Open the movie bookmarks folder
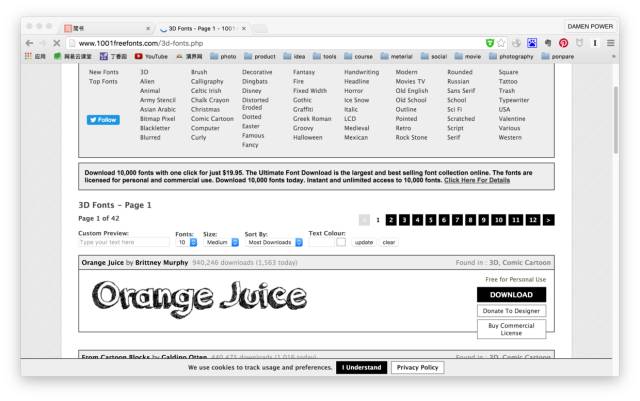The height and width of the screenshot is (401, 640). point(468,56)
